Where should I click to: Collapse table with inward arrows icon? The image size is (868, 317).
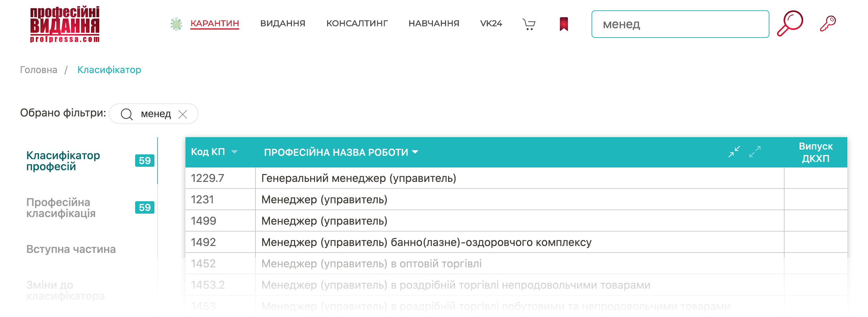(734, 152)
